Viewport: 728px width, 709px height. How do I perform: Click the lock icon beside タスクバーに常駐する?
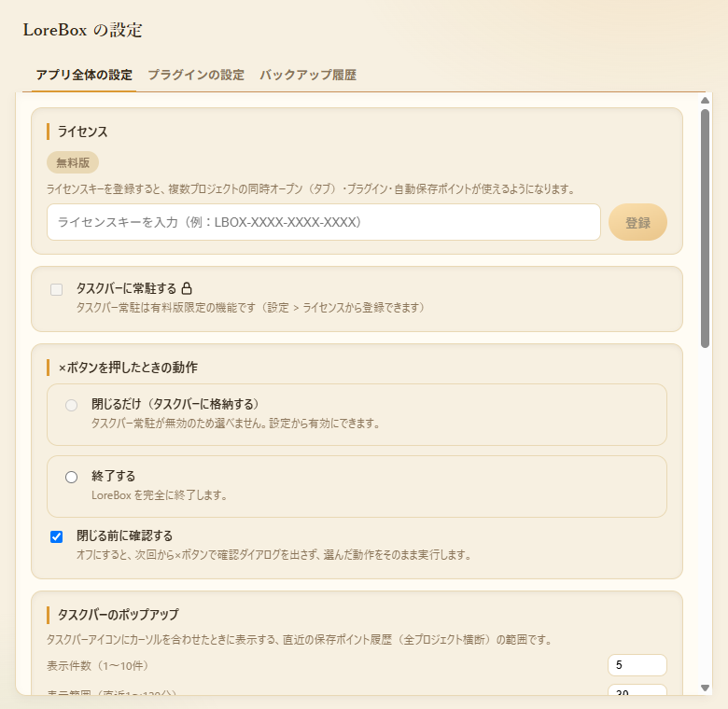[x=187, y=288]
